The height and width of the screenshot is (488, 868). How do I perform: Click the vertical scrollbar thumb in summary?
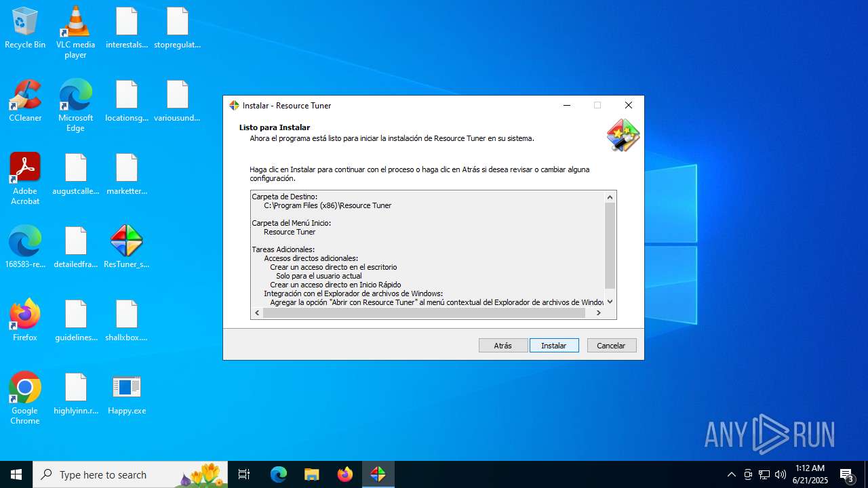coord(610,245)
